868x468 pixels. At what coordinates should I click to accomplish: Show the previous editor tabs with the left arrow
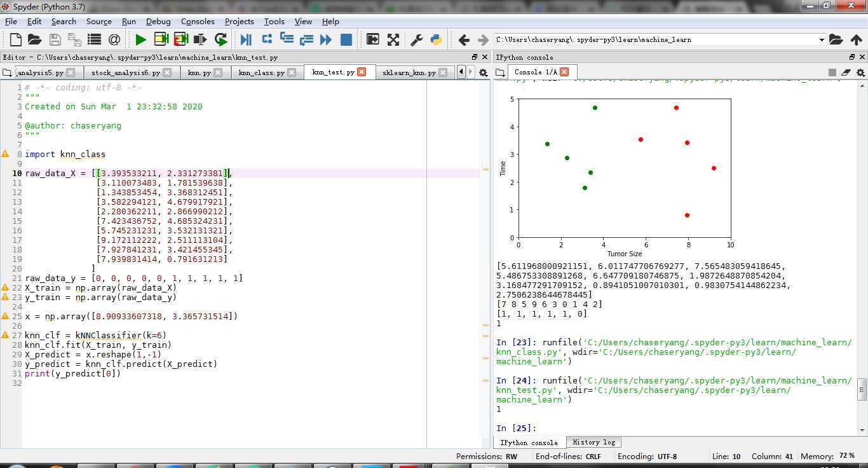coord(461,72)
